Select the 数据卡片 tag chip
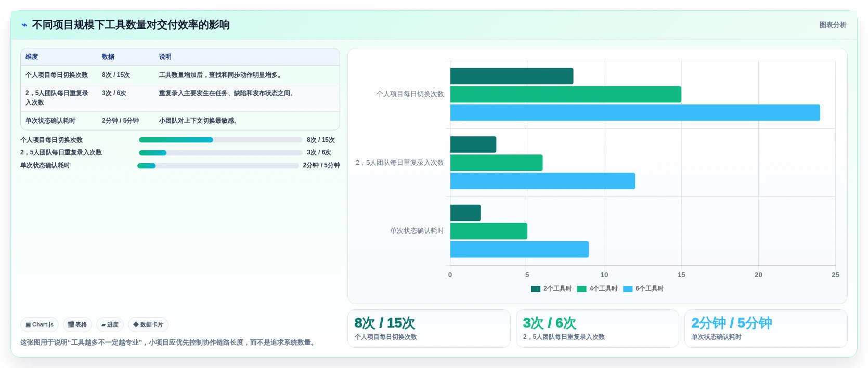Screen dimensions: 868x368 148,325
